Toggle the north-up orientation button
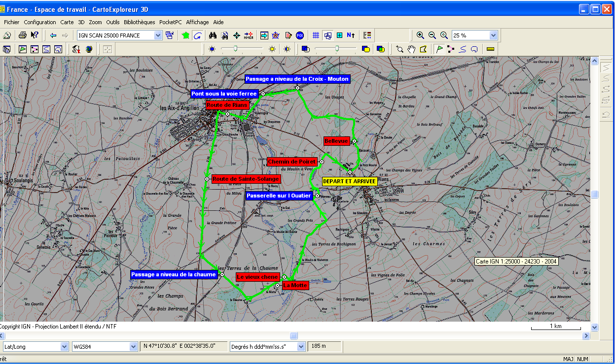The width and height of the screenshot is (615, 364). click(x=351, y=35)
